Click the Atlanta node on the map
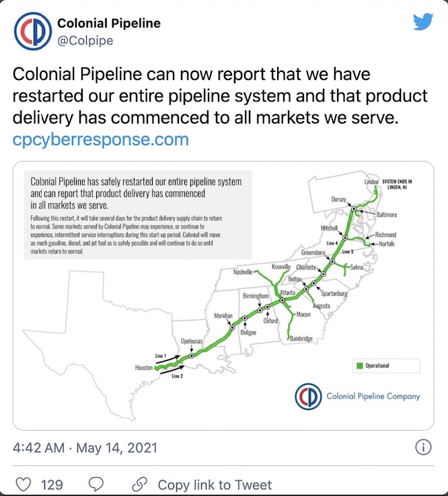 [x=283, y=300]
